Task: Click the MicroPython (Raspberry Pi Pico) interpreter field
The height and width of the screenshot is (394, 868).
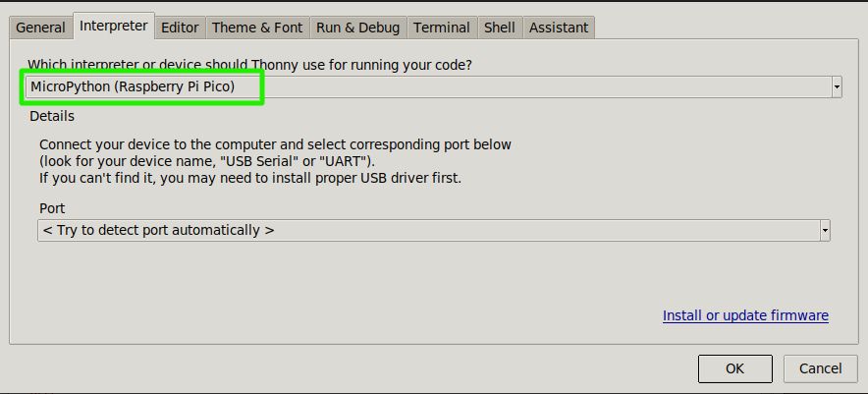Action: click(x=428, y=87)
